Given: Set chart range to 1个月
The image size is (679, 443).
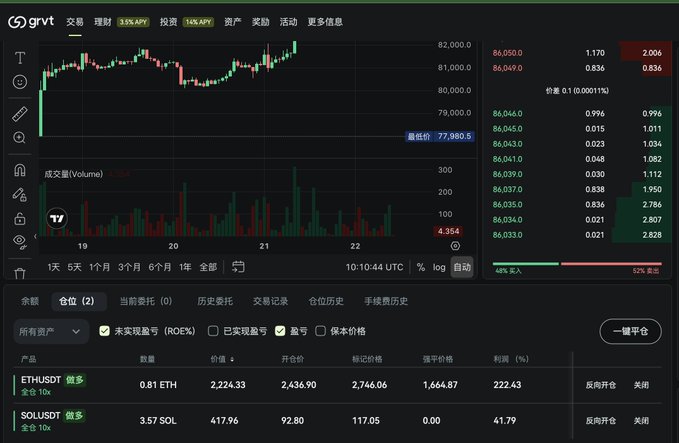Looking at the screenshot, I should 100,267.
